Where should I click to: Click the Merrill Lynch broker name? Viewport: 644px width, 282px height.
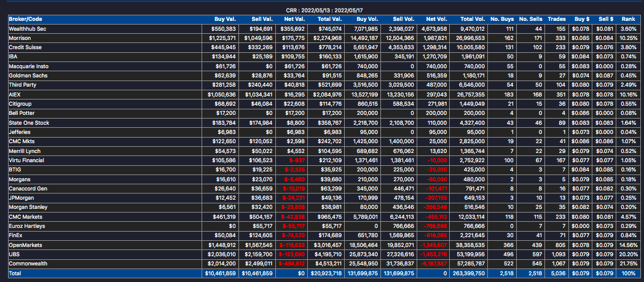(x=25, y=151)
